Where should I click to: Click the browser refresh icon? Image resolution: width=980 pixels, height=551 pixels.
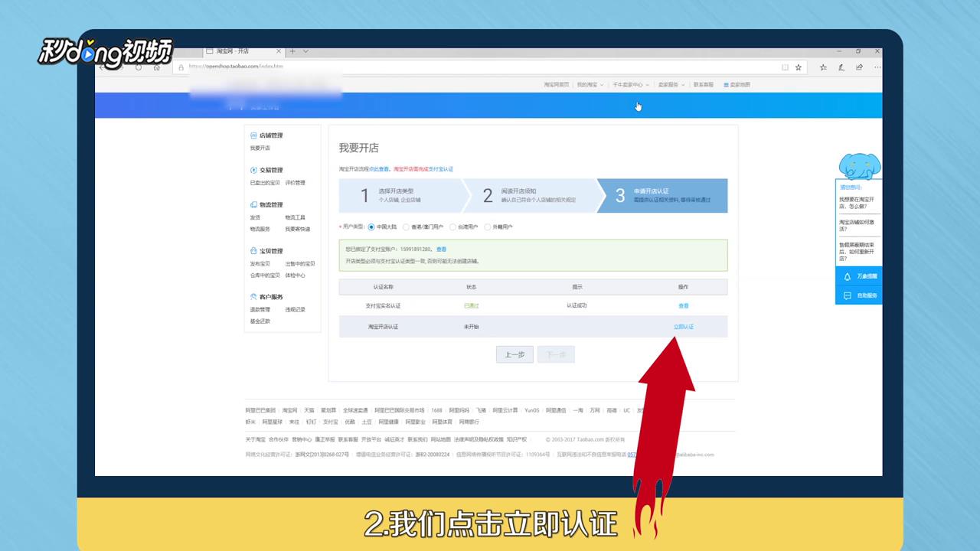pos(139,67)
